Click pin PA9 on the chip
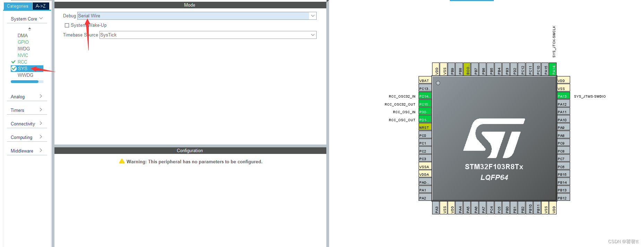 [564, 127]
